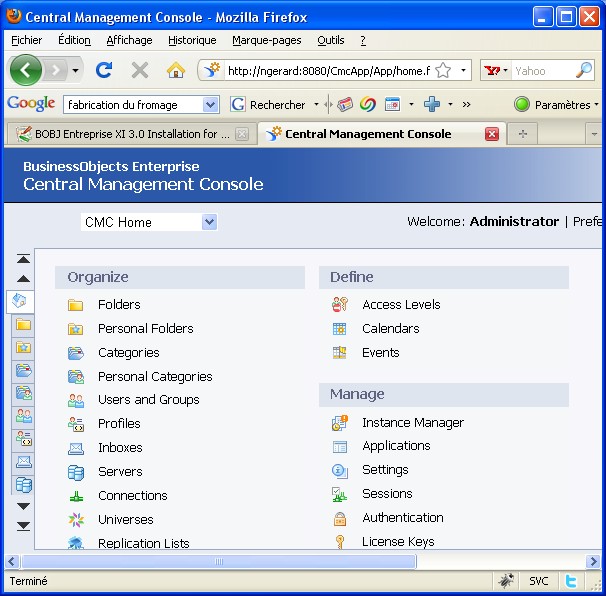Open the Folders link under Organize
Screen dimensions: 606x596
pyautogui.click(x=119, y=305)
